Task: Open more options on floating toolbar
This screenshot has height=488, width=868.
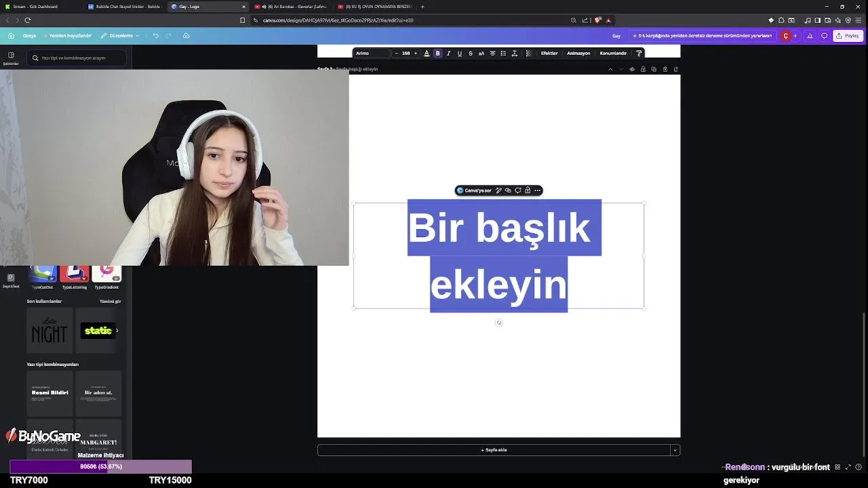Action: pos(537,190)
